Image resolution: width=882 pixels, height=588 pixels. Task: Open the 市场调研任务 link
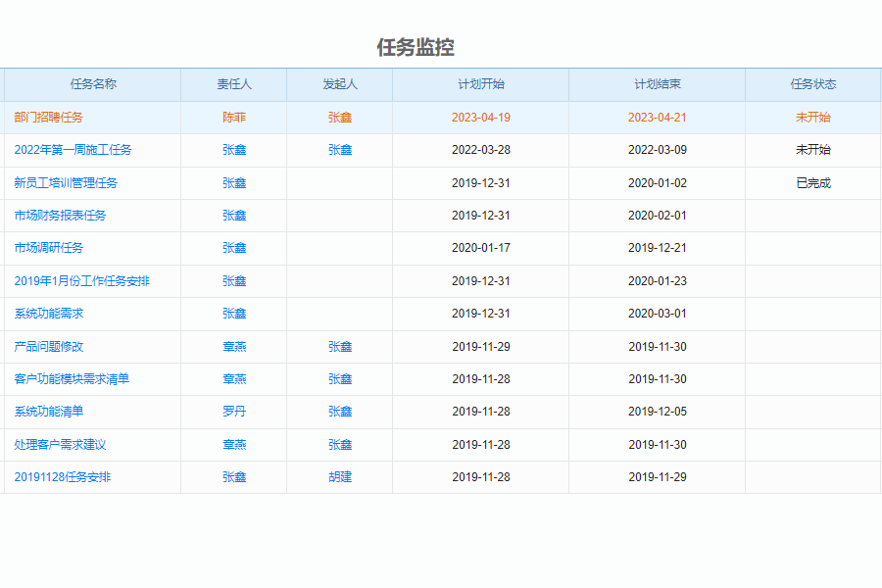[48, 248]
